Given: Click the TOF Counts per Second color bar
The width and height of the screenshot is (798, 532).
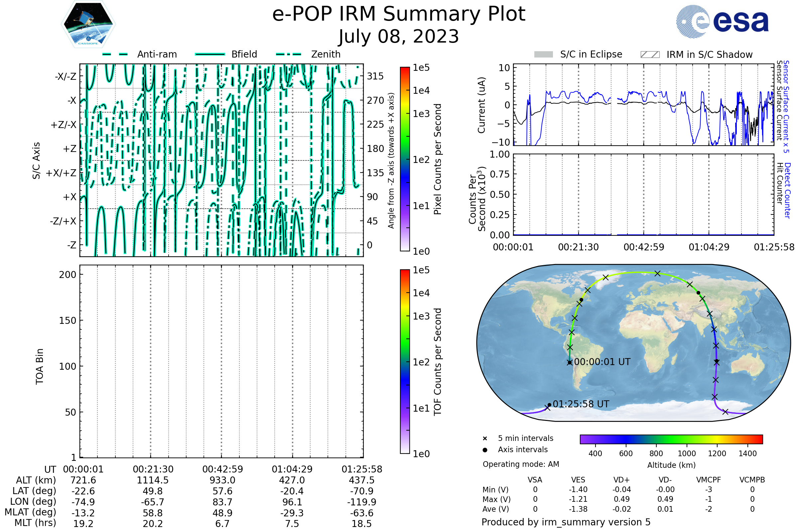Looking at the screenshot, I should click(405, 361).
